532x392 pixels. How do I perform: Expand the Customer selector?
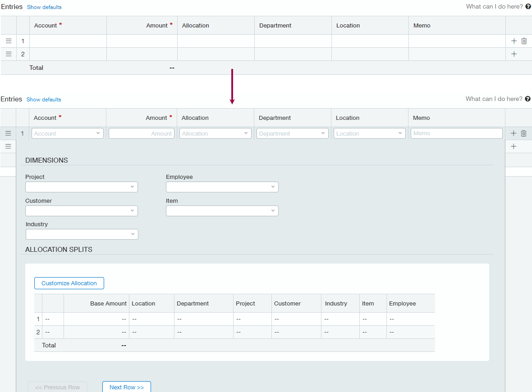pyautogui.click(x=82, y=210)
